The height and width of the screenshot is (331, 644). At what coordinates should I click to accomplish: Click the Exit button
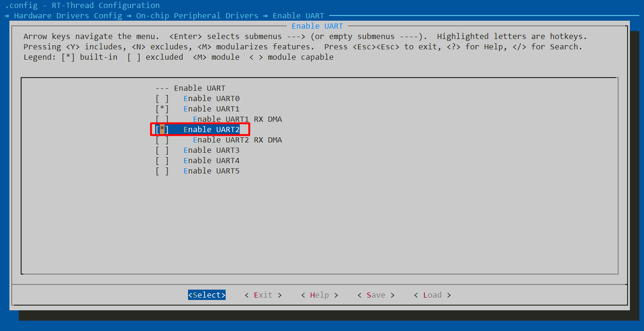(x=263, y=295)
